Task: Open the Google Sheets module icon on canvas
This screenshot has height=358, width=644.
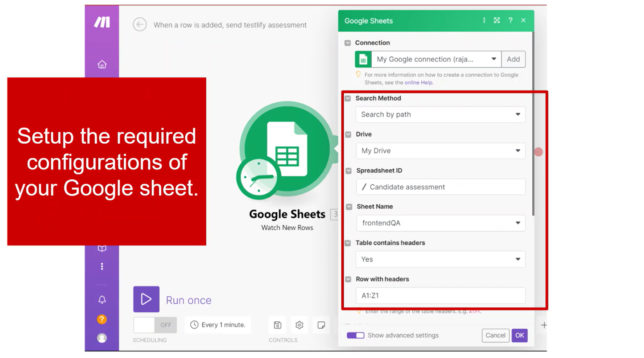Action: pyautogui.click(x=287, y=148)
